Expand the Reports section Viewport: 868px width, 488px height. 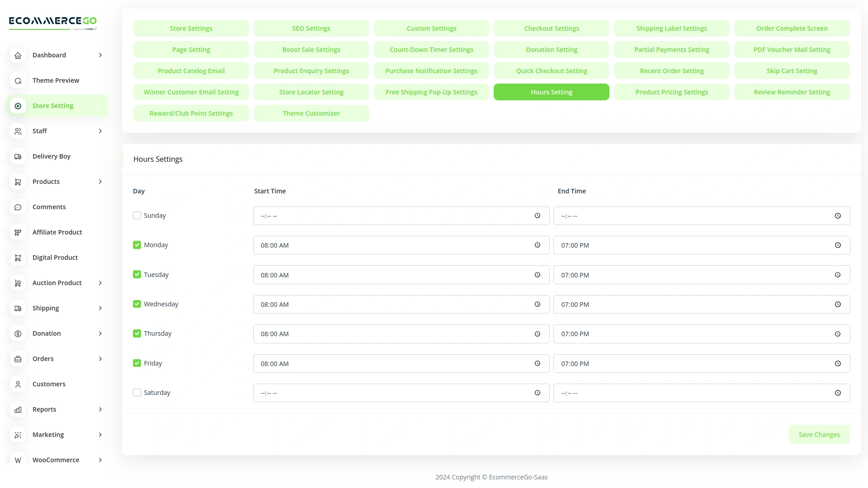(x=100, y=409)
